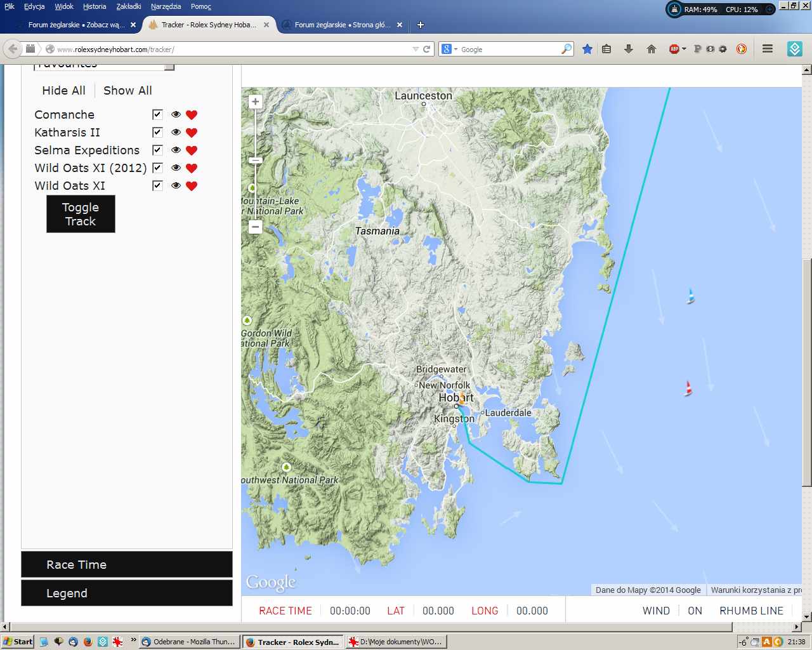
Task: Click the Windows Start button
Action: tap(17, 642)
